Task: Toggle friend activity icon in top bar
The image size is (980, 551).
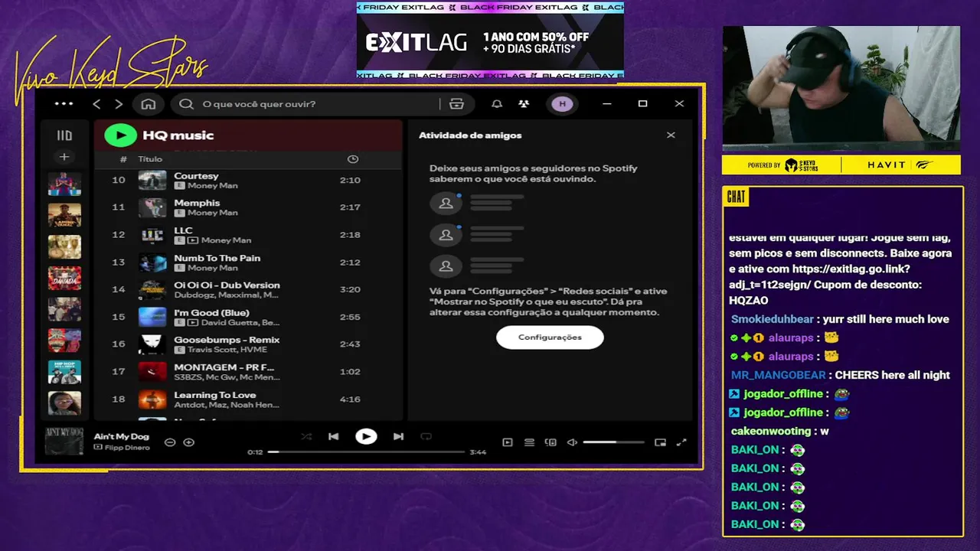Action: tap(524, 104)
